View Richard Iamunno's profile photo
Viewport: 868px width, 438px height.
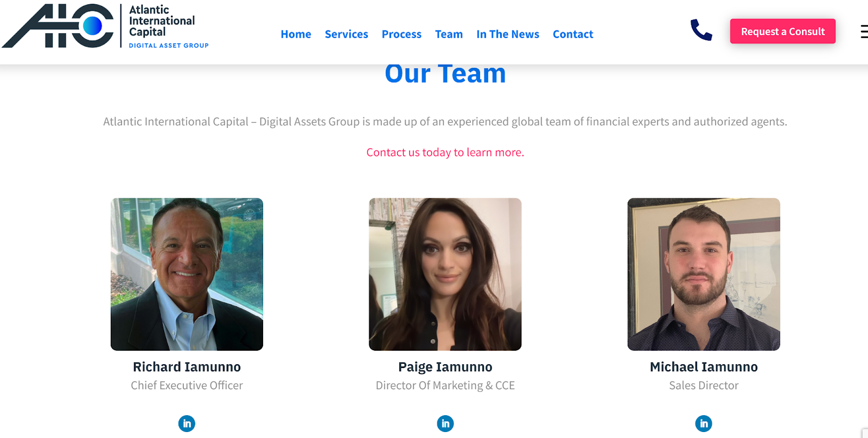(187, 274)
